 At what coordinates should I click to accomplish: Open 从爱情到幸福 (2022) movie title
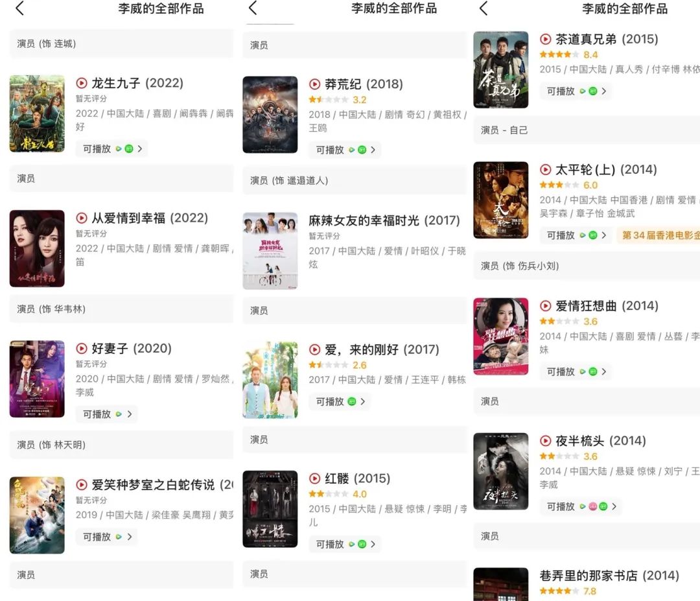(150, 218)
